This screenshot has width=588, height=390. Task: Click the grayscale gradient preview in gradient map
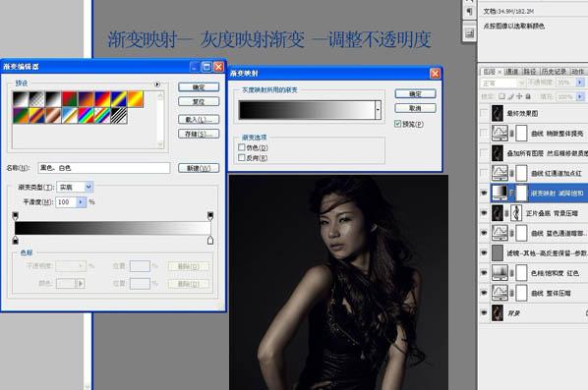click(308, 110)
